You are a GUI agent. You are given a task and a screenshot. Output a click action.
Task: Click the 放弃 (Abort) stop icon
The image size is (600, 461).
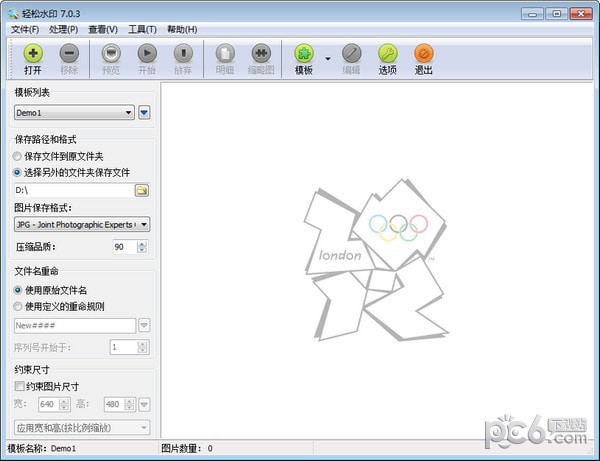(183, 53)
